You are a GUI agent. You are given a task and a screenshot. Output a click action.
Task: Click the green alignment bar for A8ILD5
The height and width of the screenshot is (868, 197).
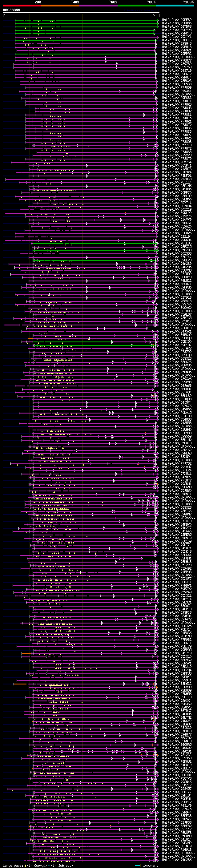[x=95, y=243]
